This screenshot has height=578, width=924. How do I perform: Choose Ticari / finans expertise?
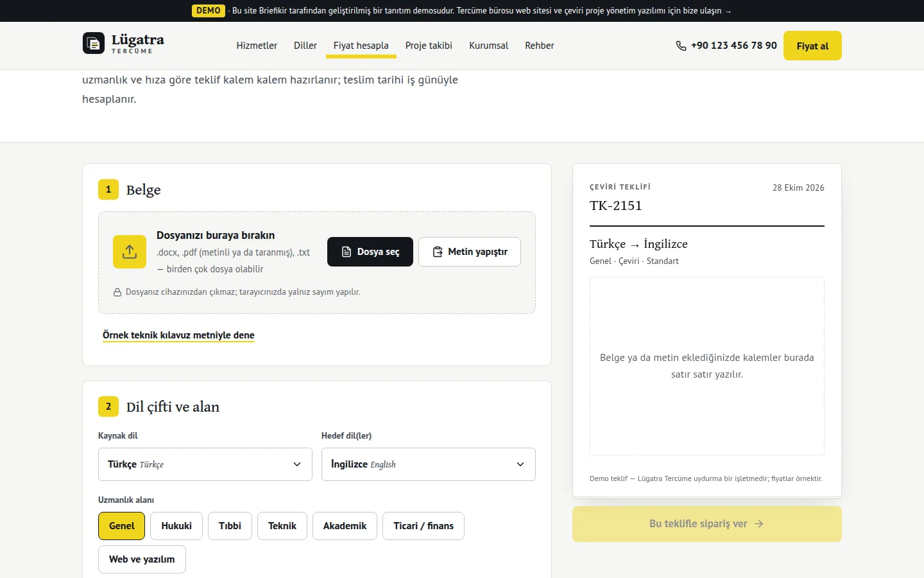pyautogui.click(x=424, y=526)
